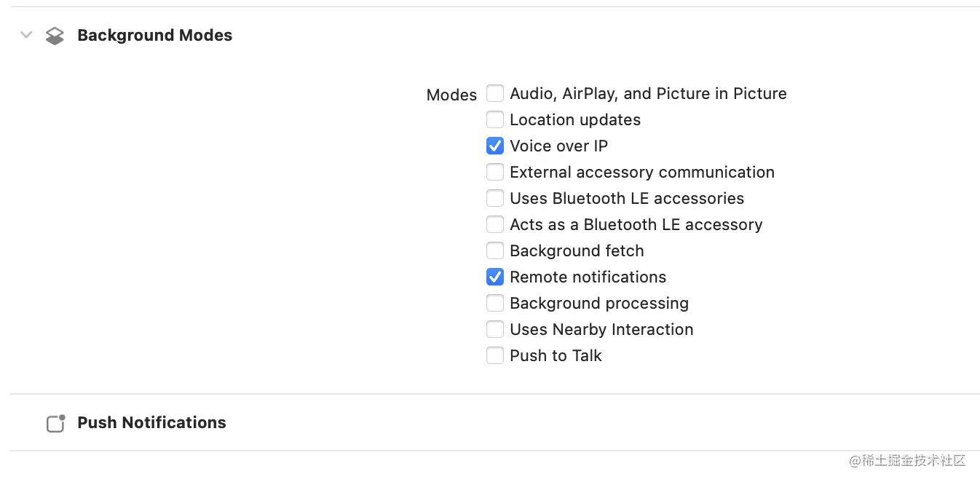This screenshot has width=980, height=482.
Task: Check the Location updates mode
Action: tap(495, 119)
